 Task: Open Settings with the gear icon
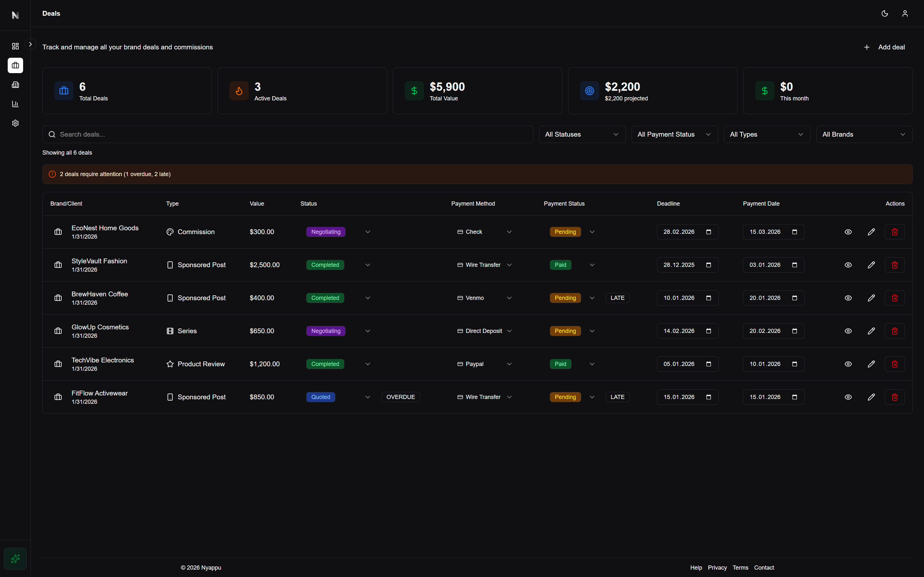pyautogui.click(x=15, y=123)
